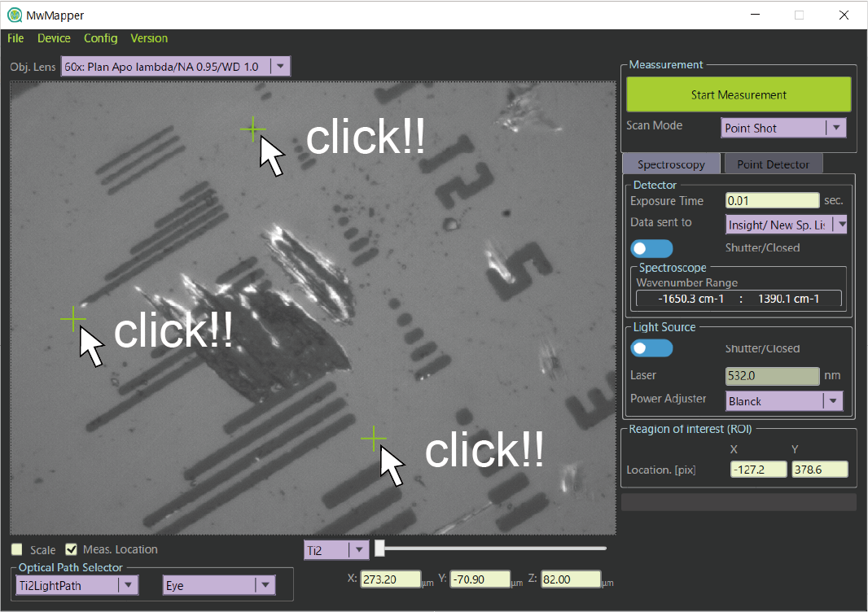Toggle the Light Source shutter switch
This screenshot has width=868, height=612.
coord(651,348)
